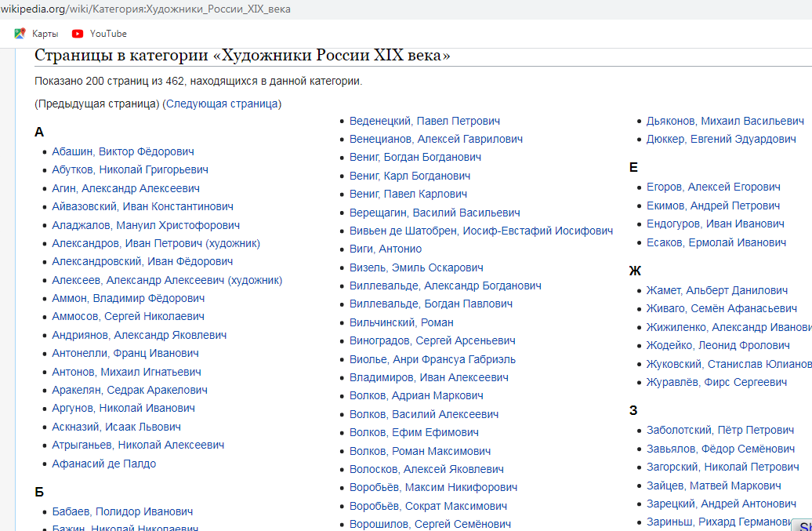Open Заболотский, Пётр Петрович article
Screen dimensions: 812x531
[x=720, y=430]
